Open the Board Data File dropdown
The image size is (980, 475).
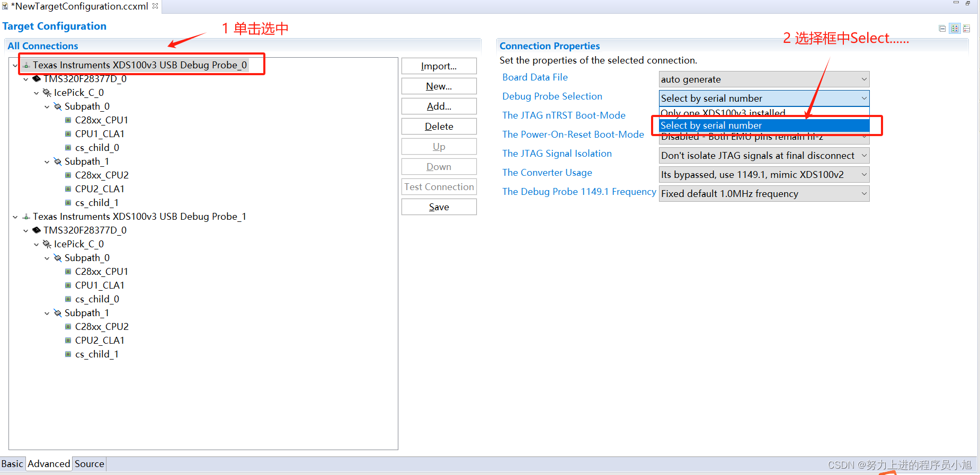point(764,79)
